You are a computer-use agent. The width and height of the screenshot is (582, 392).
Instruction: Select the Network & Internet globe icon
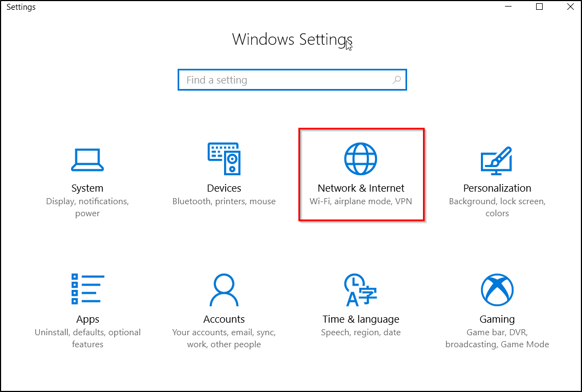(361, 159)
